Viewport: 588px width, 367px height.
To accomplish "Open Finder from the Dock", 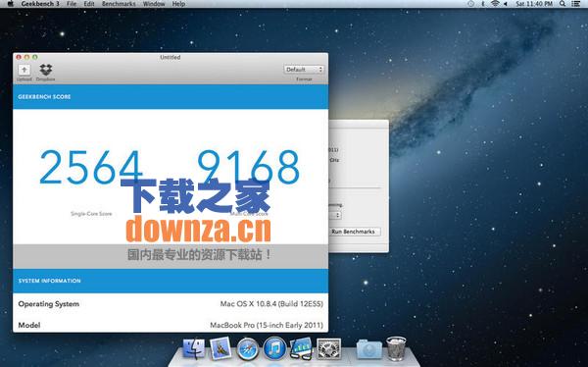I will 193,349.
